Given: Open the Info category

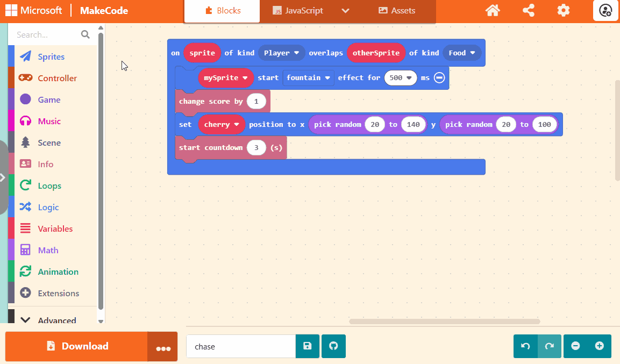Looking at the screenshot, I should point(52,164).
